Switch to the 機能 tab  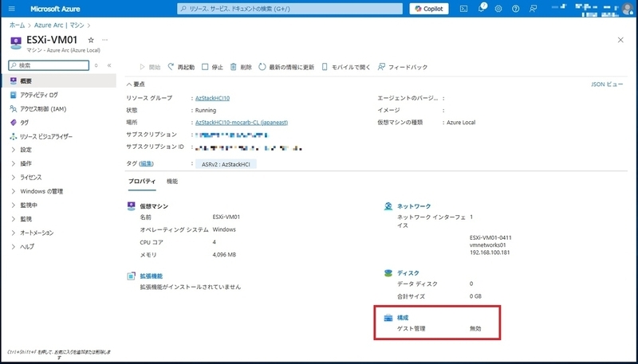coord(172,182)
